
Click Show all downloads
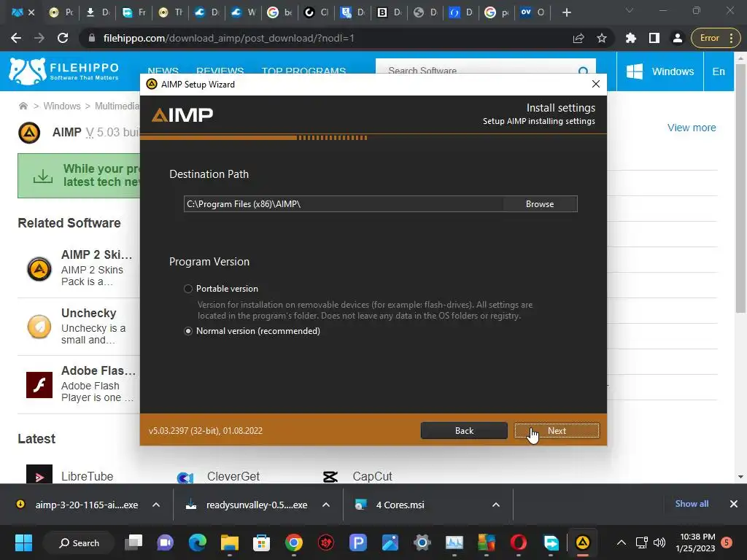[692, 504]
